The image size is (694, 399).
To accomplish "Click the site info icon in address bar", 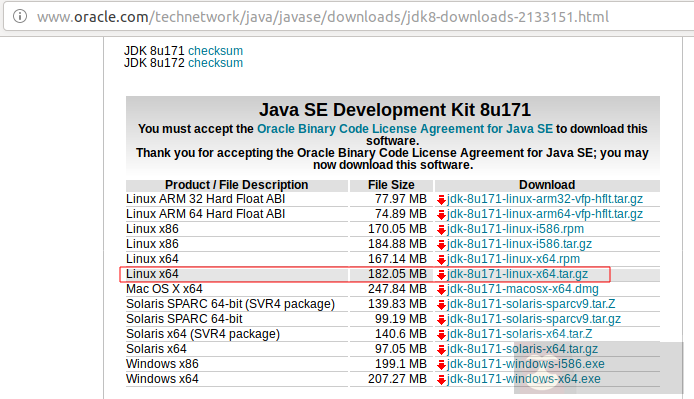I will pos(20,16).
